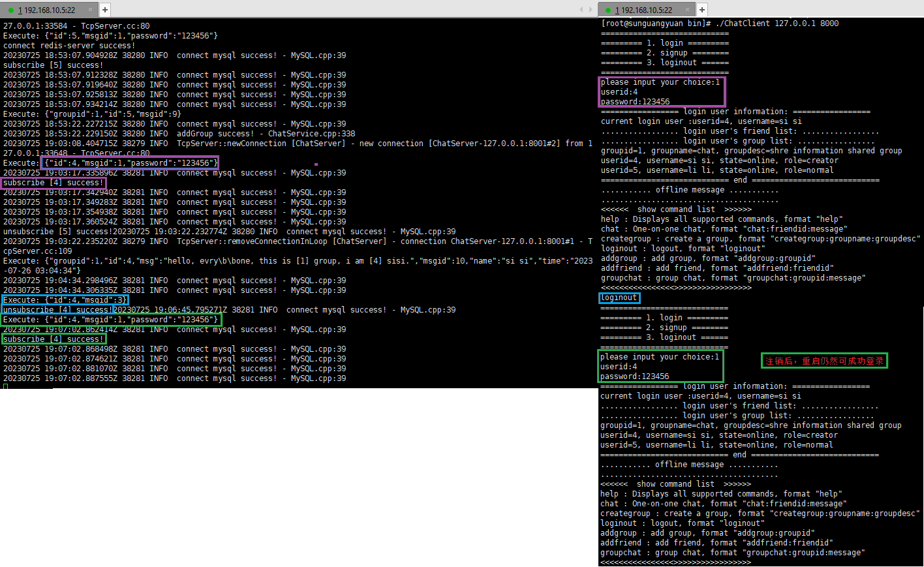924x567 pixels.
Task: Click the "27.0.0.1:33584 - TcpServer.cc:80" line
Action: click(x=76, y=26)
